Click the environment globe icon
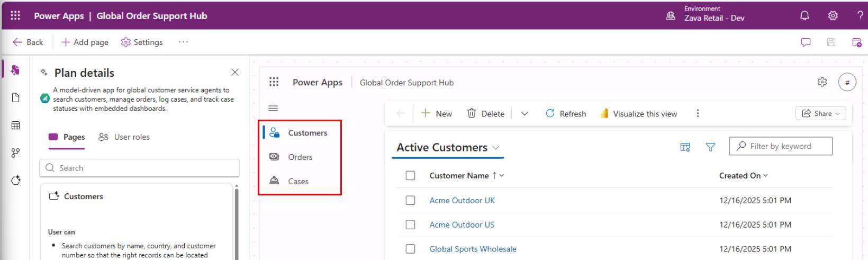 point(671,16)
